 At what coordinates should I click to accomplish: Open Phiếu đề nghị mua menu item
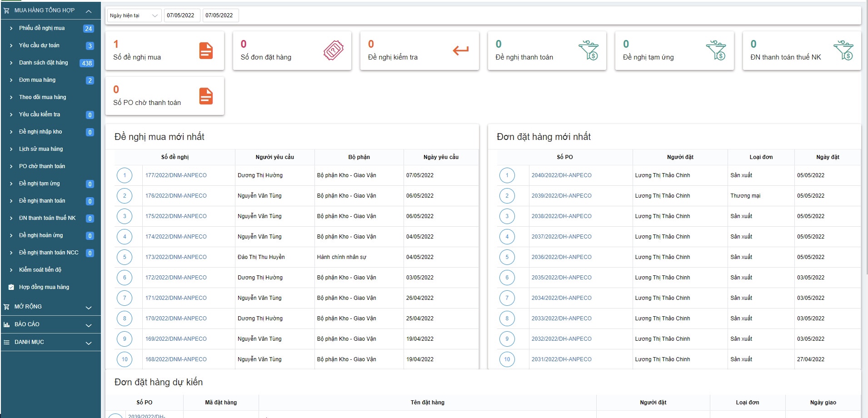(x=42, y=28)
